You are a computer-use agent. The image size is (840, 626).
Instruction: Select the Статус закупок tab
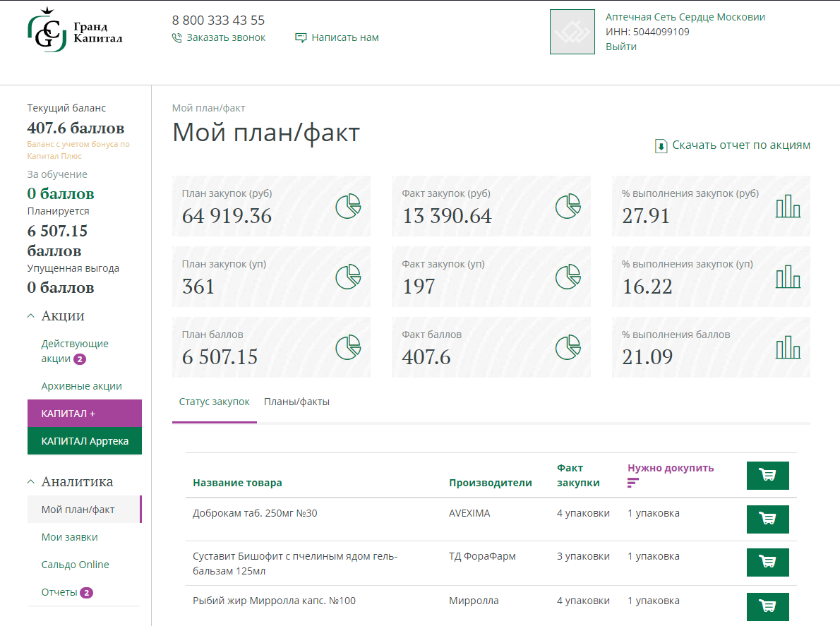point(214,402)
